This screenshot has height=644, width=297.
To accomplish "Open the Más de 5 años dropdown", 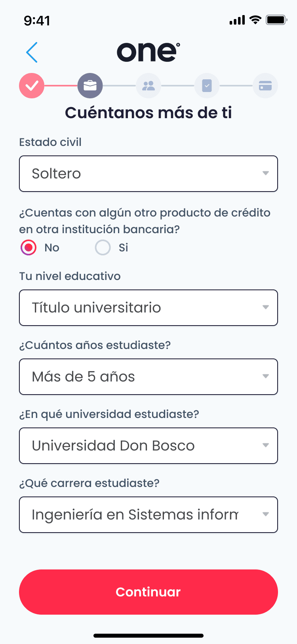I will [148, 377].
